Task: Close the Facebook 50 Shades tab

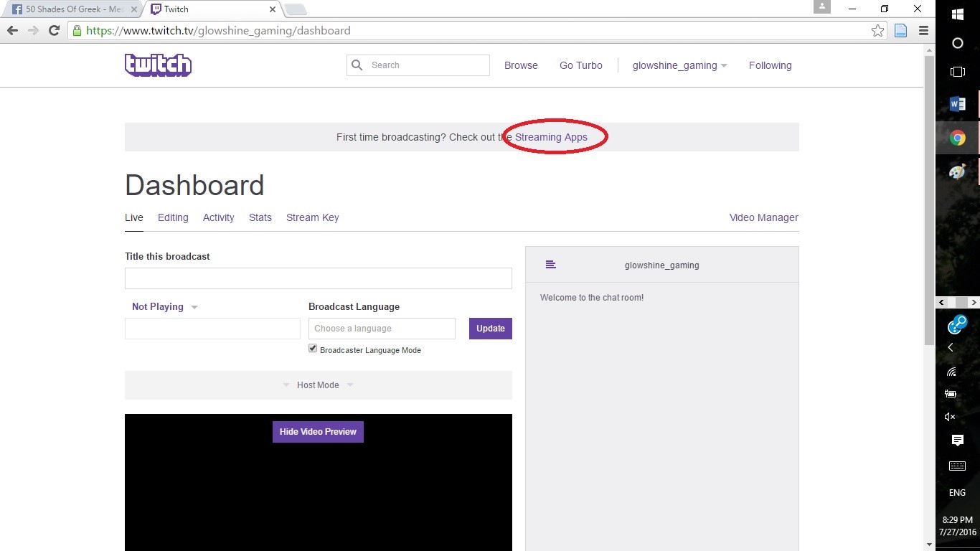Action: (x=133, y=9)
